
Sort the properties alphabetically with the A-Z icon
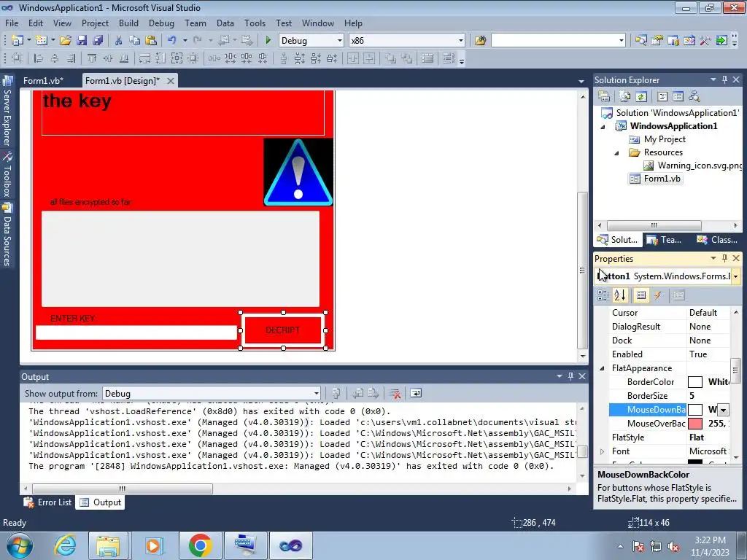tap(620, 295)
